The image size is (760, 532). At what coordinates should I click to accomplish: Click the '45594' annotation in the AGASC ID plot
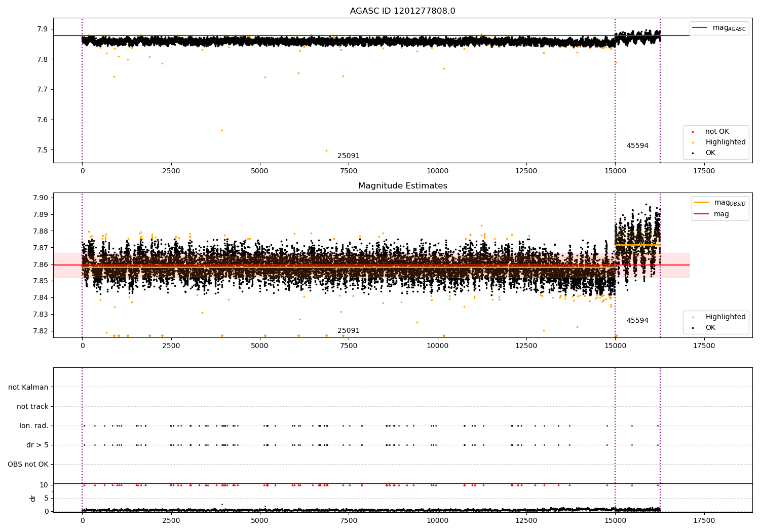pos(637,146)
